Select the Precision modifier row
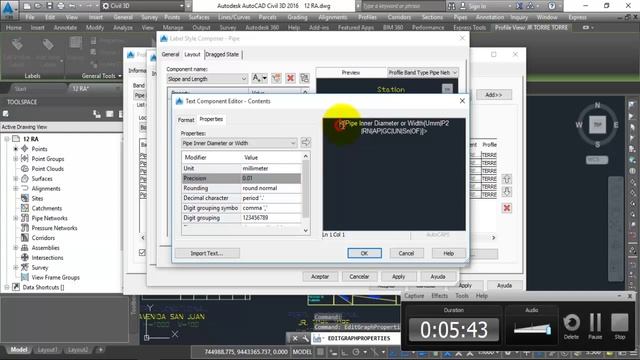Viewport: 640px width, 360px height. pyautogui.click(x=241, y=178)
